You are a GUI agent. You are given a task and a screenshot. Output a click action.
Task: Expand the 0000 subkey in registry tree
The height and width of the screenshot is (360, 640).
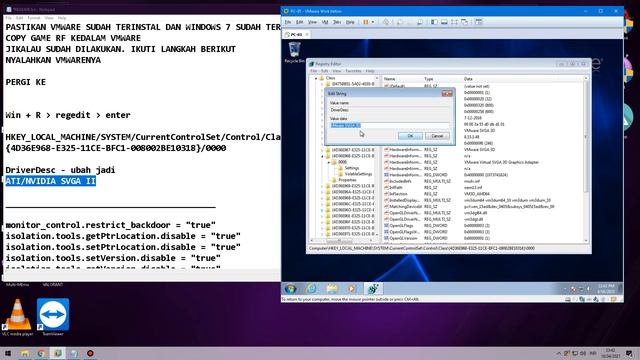tap(329, 162)
